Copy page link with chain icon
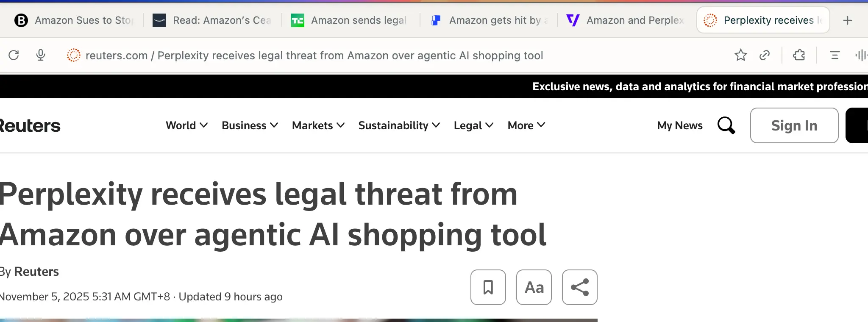 765,55
